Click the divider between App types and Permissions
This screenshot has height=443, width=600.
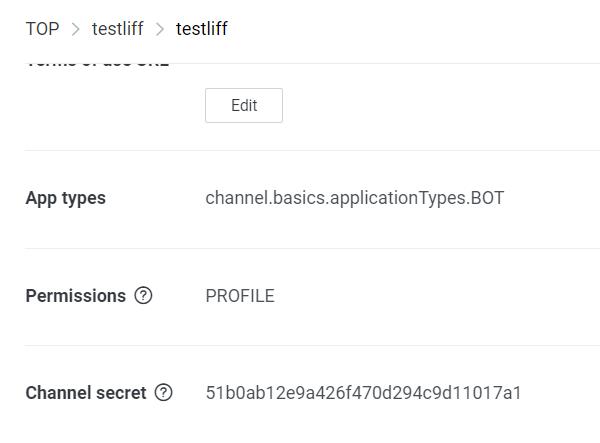tap(312, 248)
